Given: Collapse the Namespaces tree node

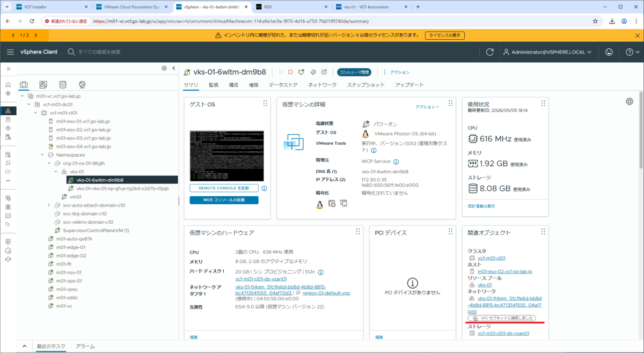Looking at the screenshot, I should pos(42,155).
